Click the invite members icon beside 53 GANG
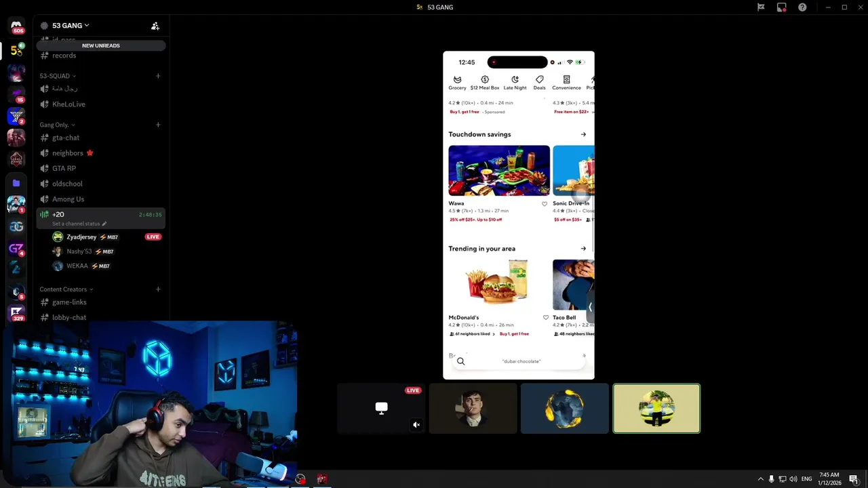Screen dimensions: 868x488 (155, 26)
